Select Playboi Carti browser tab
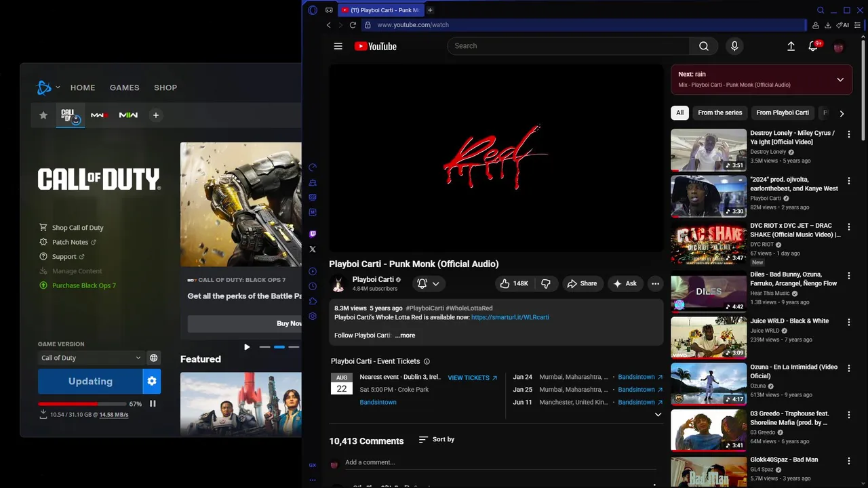Screen dimensions: 868x488 click(x=380, y=10)
